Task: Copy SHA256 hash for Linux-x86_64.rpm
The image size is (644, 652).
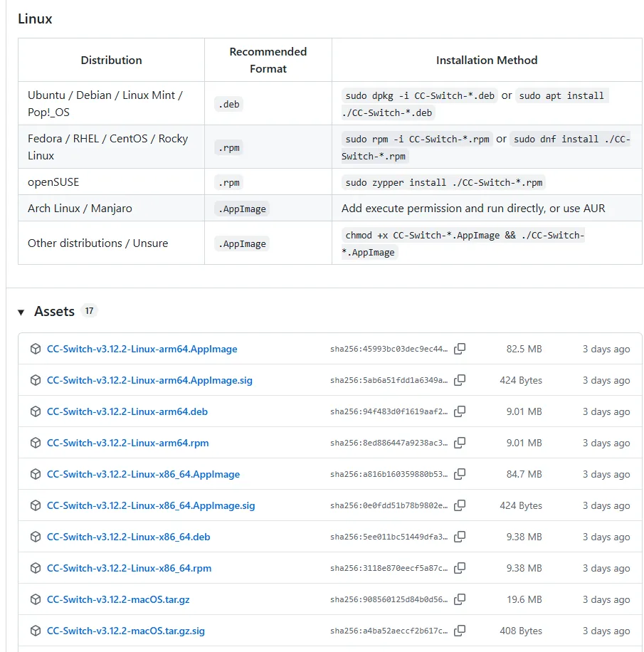Action: click(460, 568)
